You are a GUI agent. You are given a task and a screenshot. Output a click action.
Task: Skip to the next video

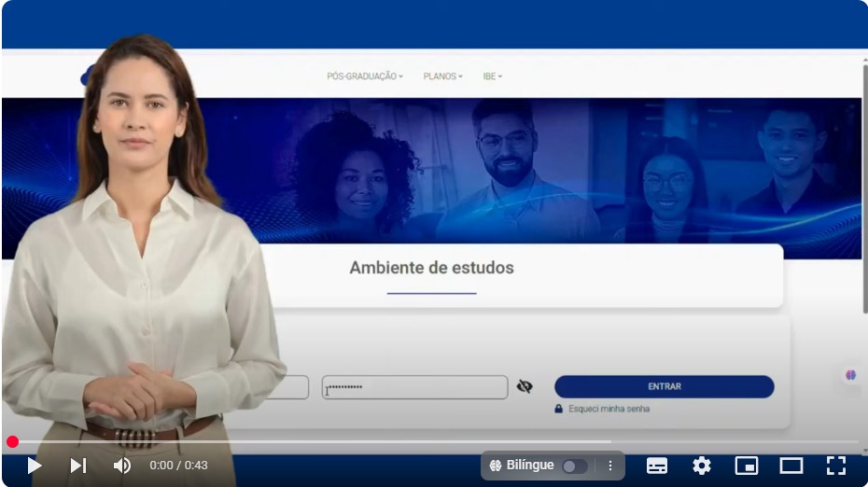pyautogui.click(x=78, y=466)
